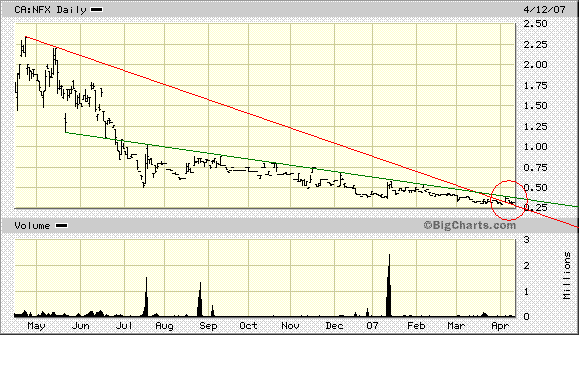
Task: Click the month label 'Apr'
Action: pyautogui.click(x=500, y=326)
